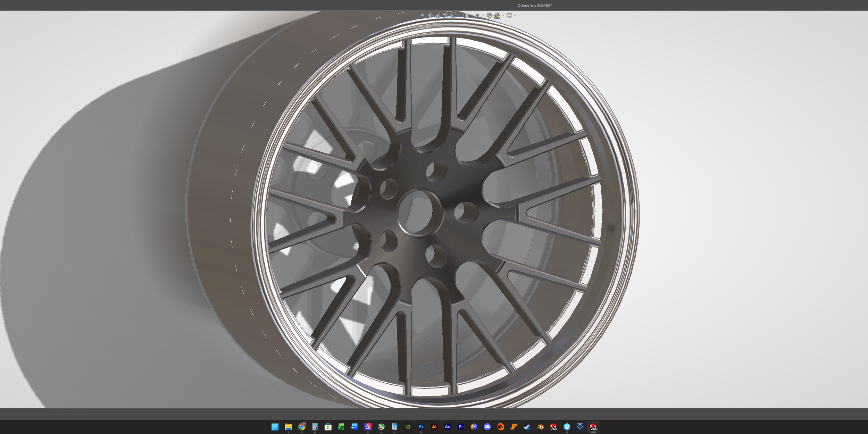Click the Zoom to Fit icon

tap(422, 16)
